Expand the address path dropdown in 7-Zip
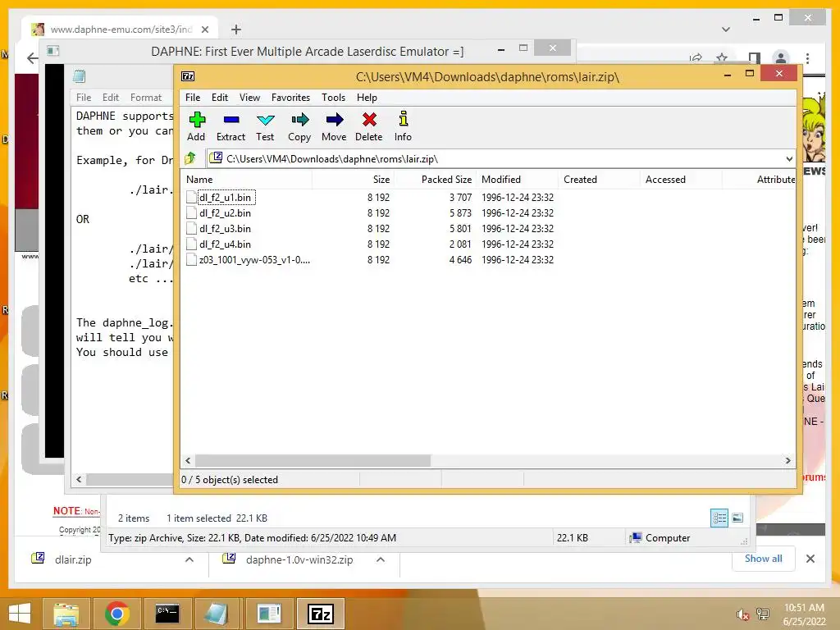The width and height of the screenshot is (840, 630). click(789, 159)
